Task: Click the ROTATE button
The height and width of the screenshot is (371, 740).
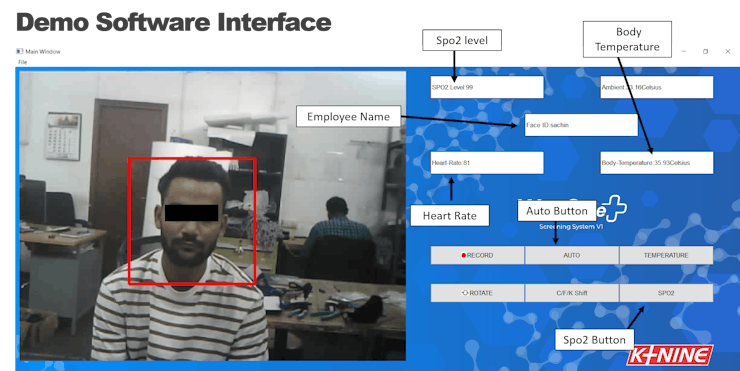Action: pyautogui.click(x=477, y=293)
